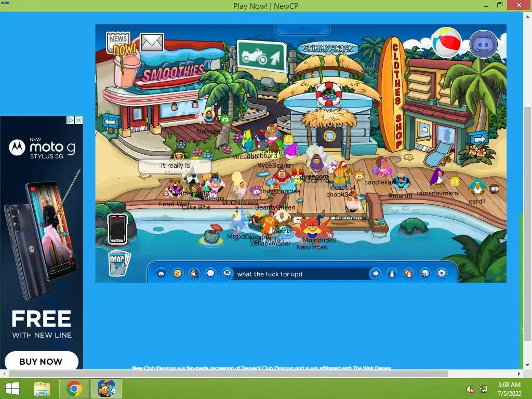This screenshot has height=399, width=532.
Task: Click the penguin named candiekane
Action: coord(382,167)
